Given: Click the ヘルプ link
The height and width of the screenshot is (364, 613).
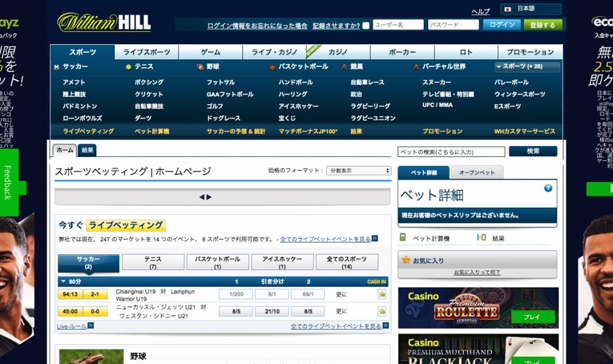Looking at the screenshot, I should click(x=481, y=12).
